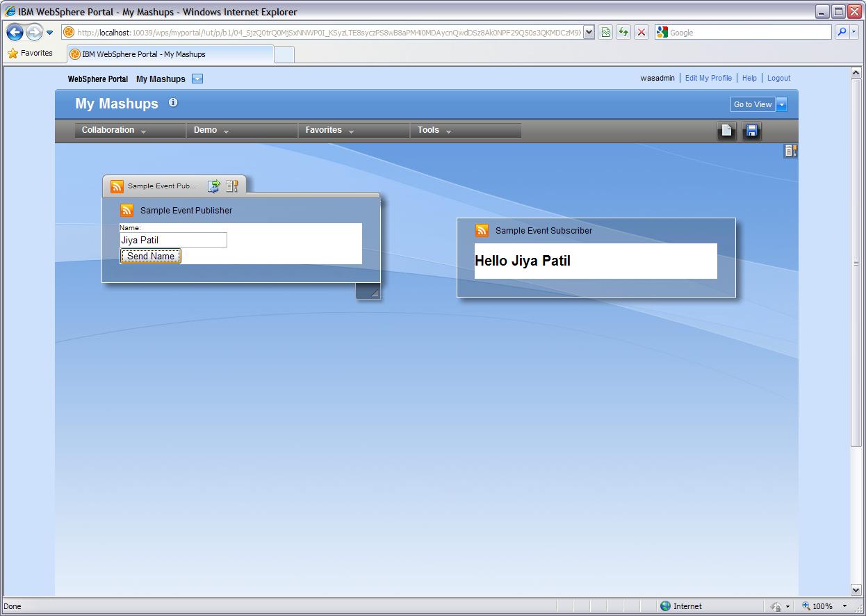Viewport: 866px width, 616px height.
Task: Click the Sample Event Subscriber title
Action: (x=544, y=231)
